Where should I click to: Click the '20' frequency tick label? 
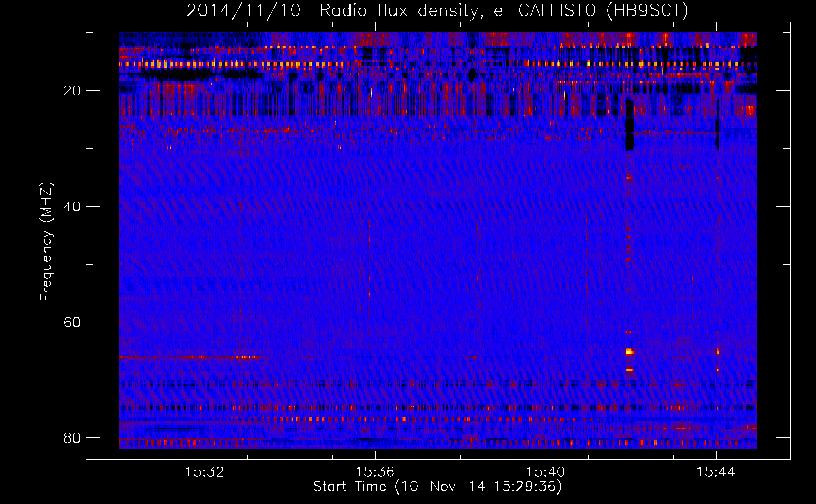73,91
